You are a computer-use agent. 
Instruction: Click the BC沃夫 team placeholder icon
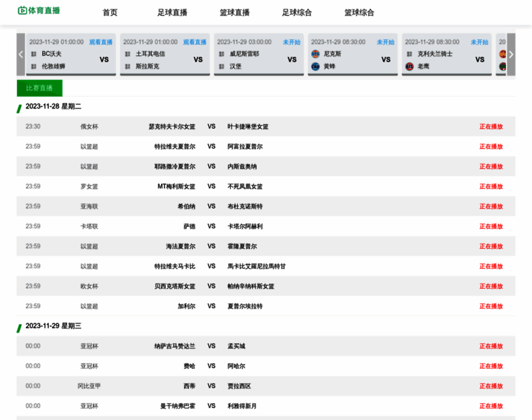34,53
